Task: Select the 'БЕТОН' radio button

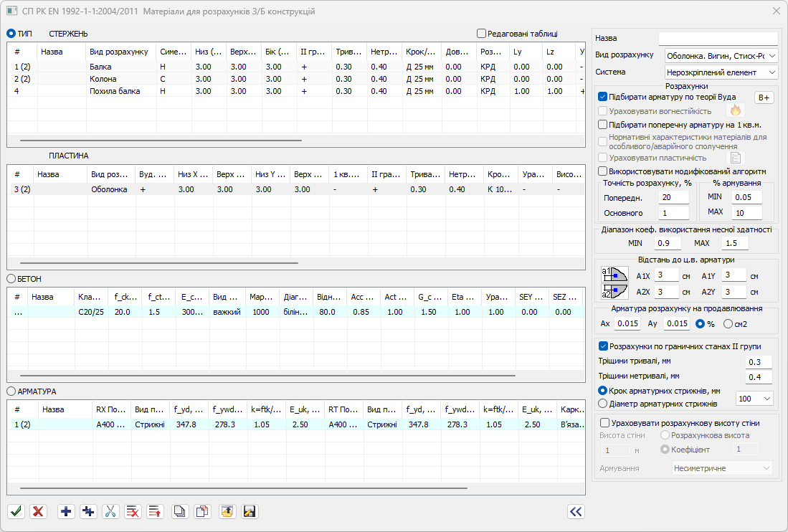Action: [11, 277]
